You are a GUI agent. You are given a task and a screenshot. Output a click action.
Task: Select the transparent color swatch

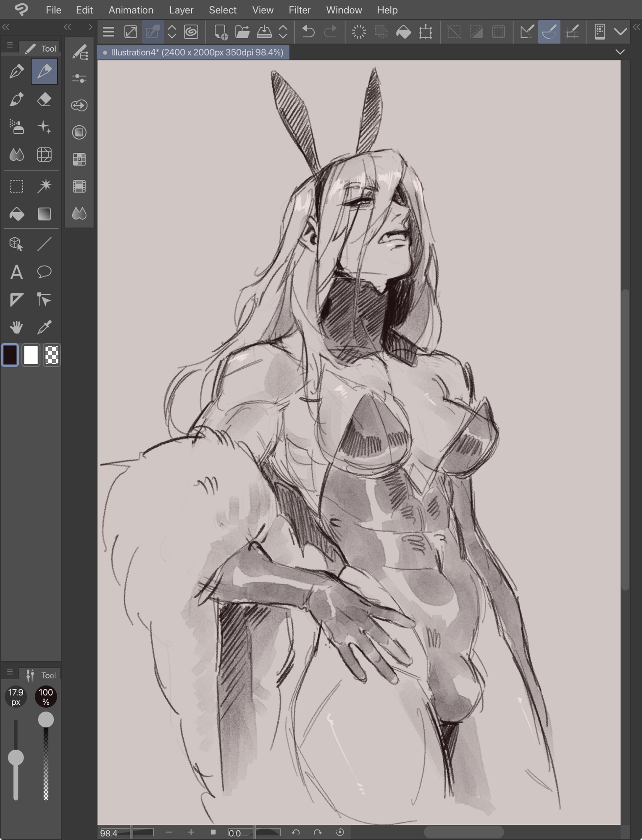52,355
